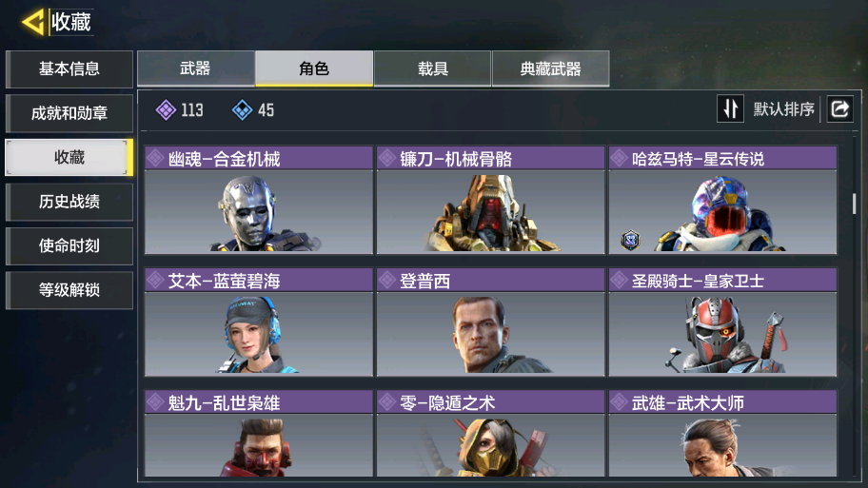Screen dimensions: 868x488
Task: Switch to the 载具 tab
Action: click(x=432, y=68)
